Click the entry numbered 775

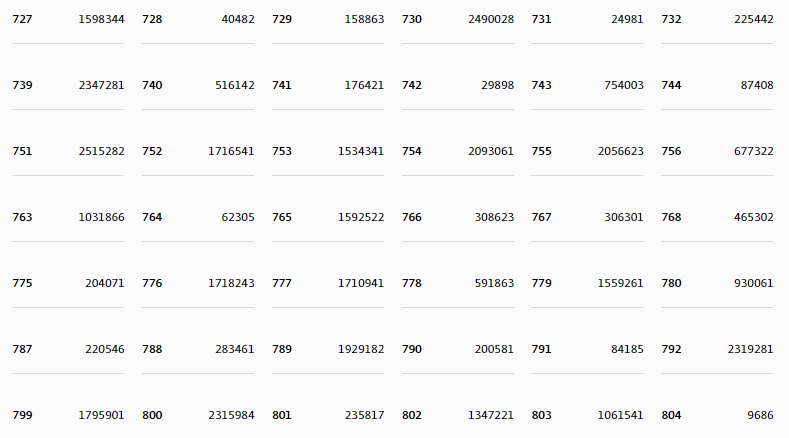(x=68, y=283)
